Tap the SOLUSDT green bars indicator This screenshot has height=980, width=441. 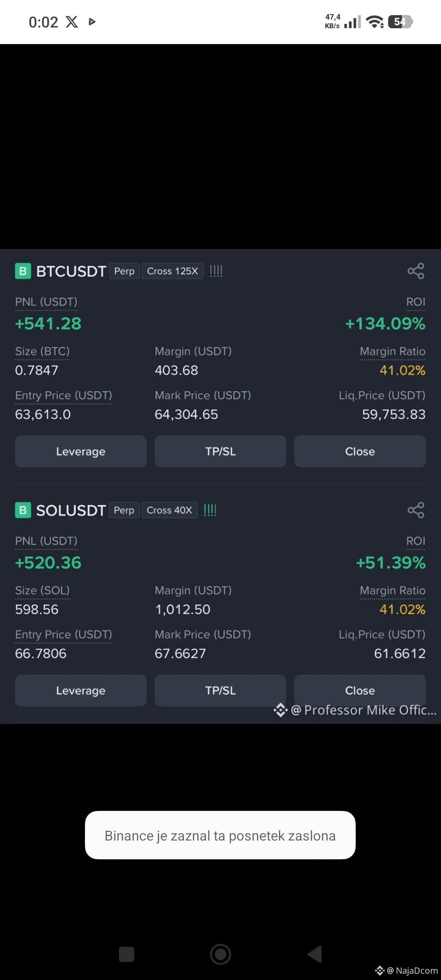point(210,510)
